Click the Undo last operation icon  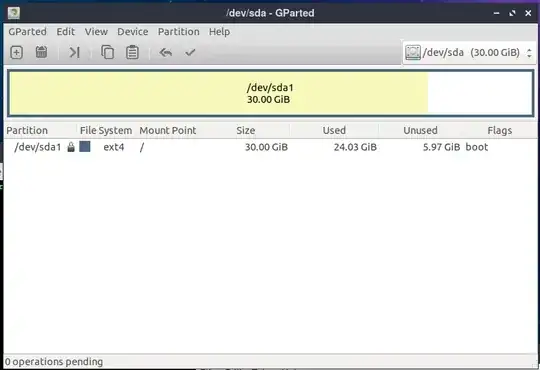point(165,52)
